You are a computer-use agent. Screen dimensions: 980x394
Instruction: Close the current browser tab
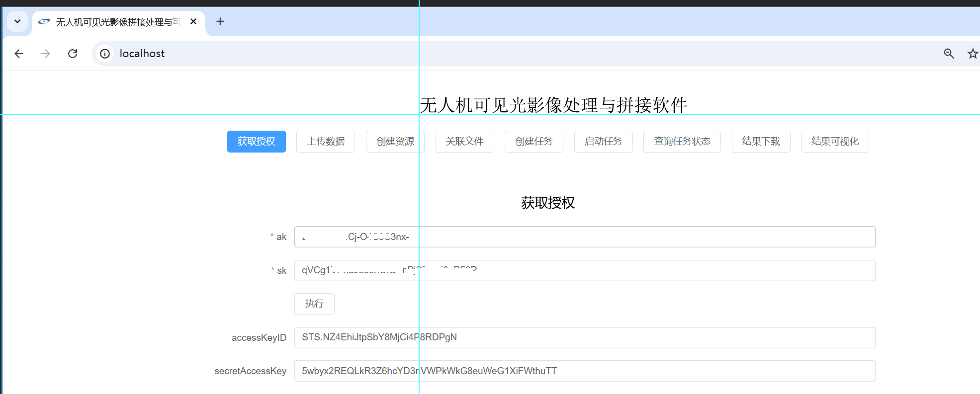coord(193,22)
